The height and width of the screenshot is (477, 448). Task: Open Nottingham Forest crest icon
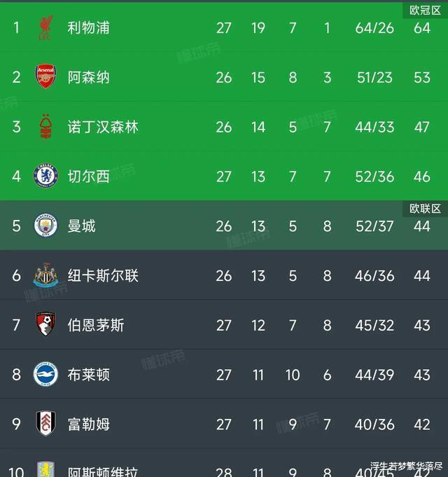pyautogui.click(x=46, y=127)
